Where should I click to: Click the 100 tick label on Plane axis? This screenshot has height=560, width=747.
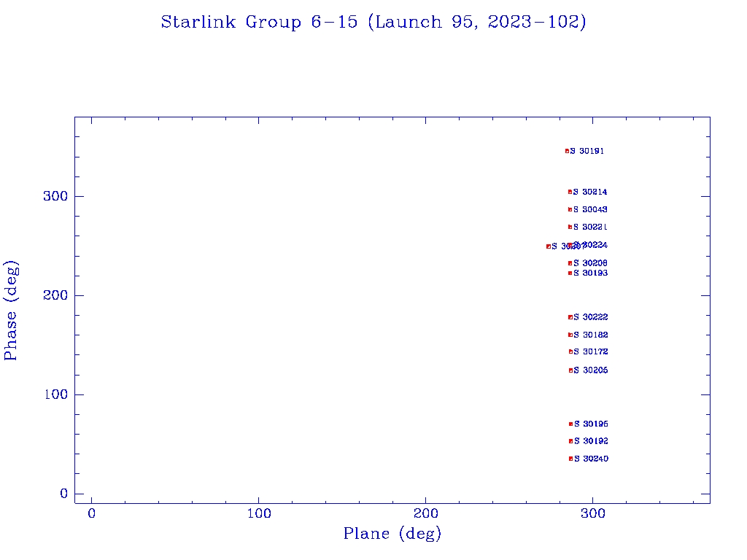click(x=259, y=513)
